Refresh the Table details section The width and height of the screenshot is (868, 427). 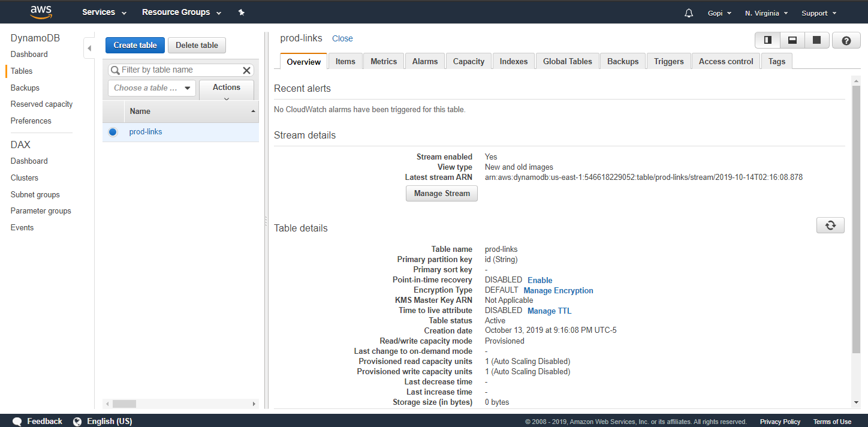click(830, 225)
